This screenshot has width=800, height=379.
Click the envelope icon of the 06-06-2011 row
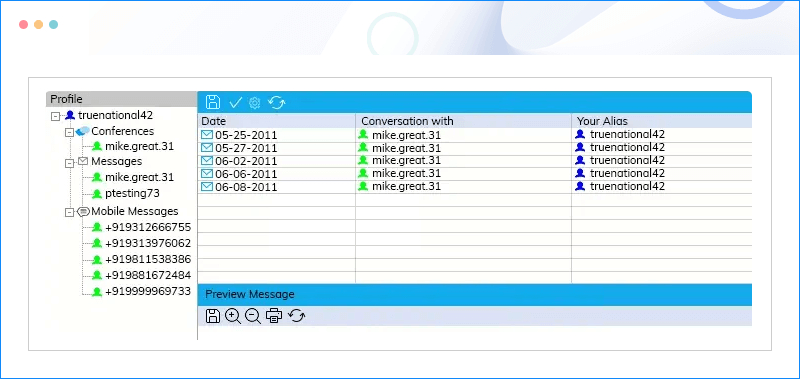tap(207, 174)
